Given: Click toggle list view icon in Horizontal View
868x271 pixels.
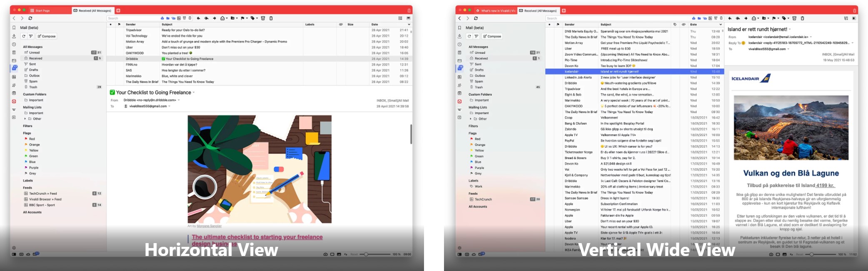Looking at the screenshot, I should [400, 18].
